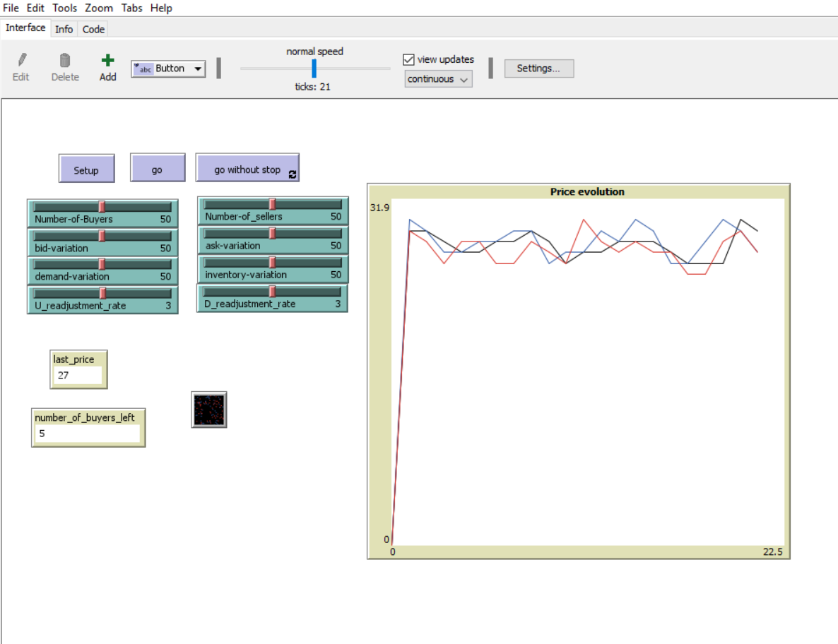Click the small black world view thumbnail

pos(209,410)
